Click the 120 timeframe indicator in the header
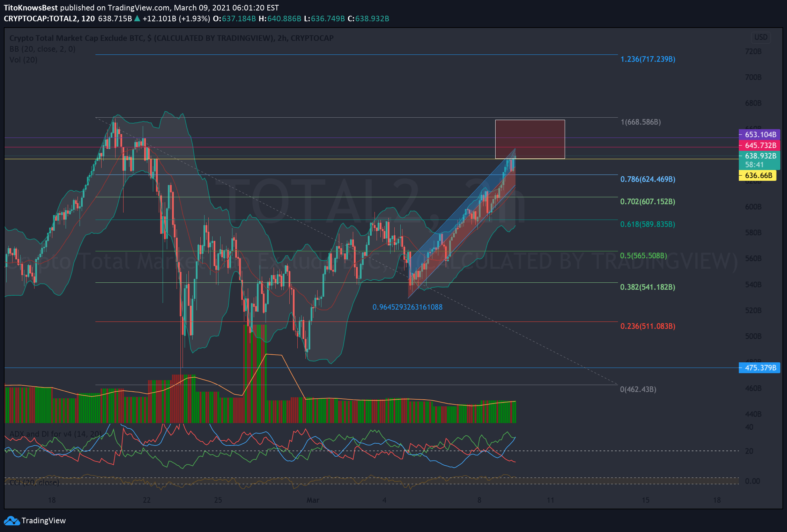The image size is (787, 532). pyautogui.click(x=88, y=19)
